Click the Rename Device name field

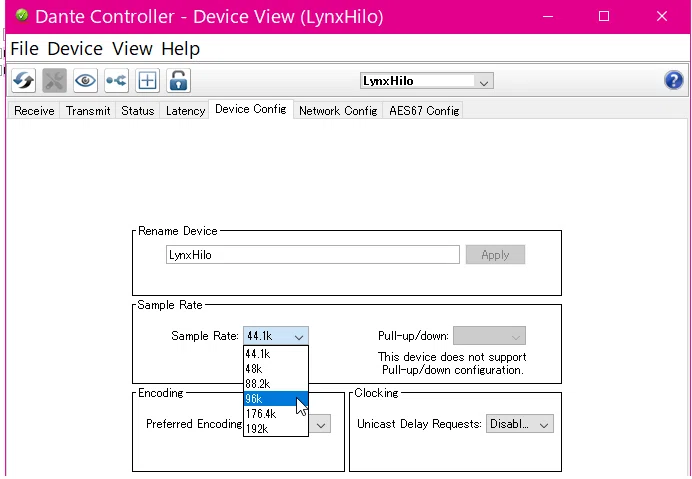[312, 255]
